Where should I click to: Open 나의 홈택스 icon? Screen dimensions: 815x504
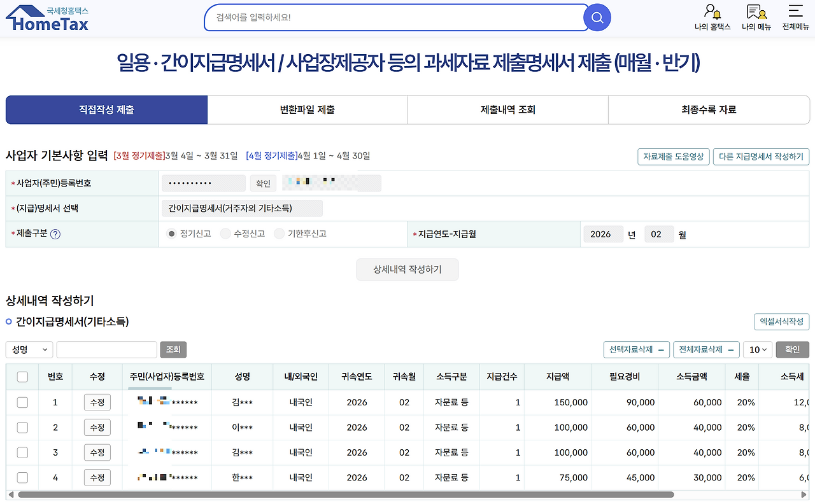coord(712,18)
